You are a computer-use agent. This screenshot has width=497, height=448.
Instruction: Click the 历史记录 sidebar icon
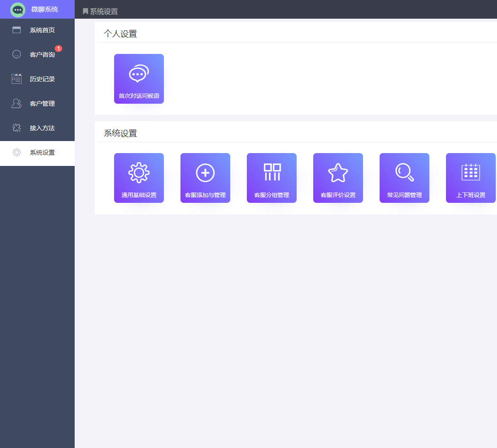[x=17, y=79]
